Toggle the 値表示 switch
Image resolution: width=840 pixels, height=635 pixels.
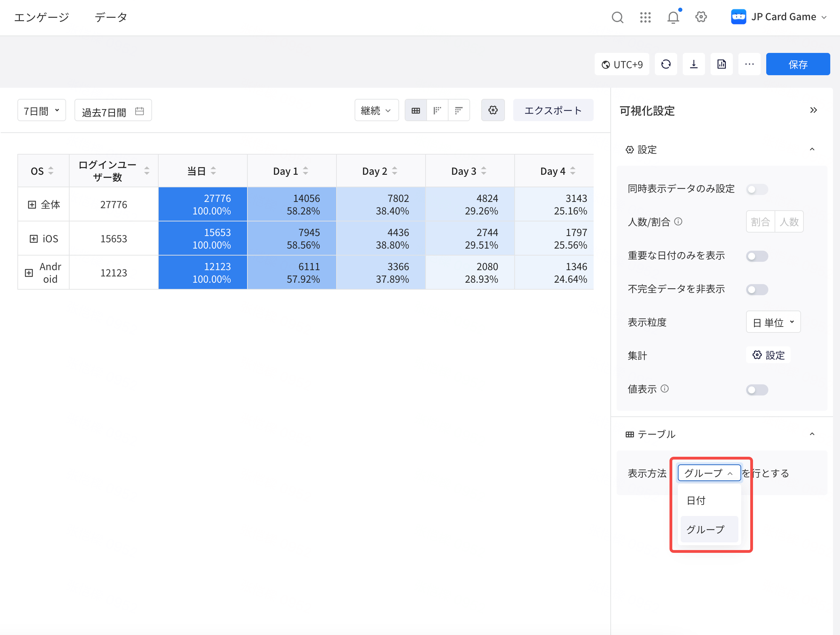[757, 390]
